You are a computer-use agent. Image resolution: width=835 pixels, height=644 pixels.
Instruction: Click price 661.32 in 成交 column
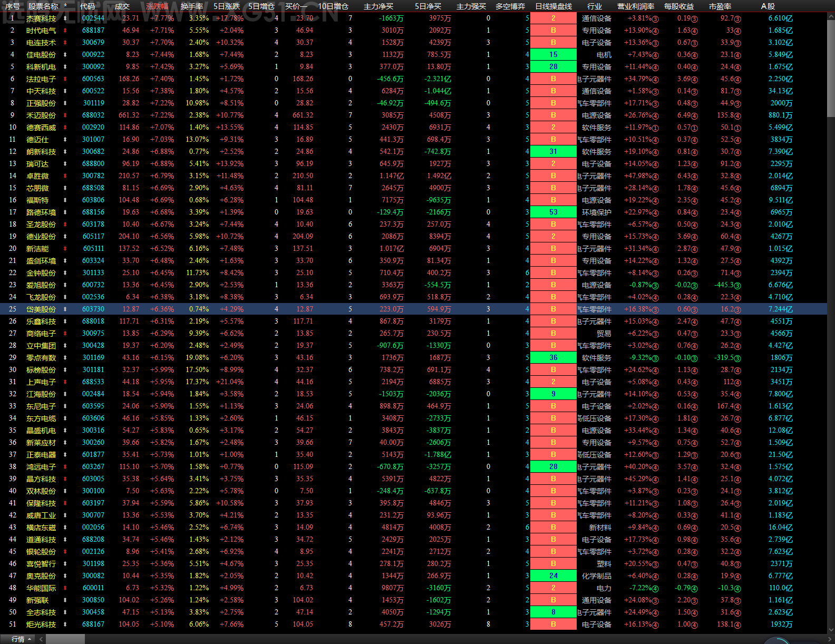click(129, 115)
